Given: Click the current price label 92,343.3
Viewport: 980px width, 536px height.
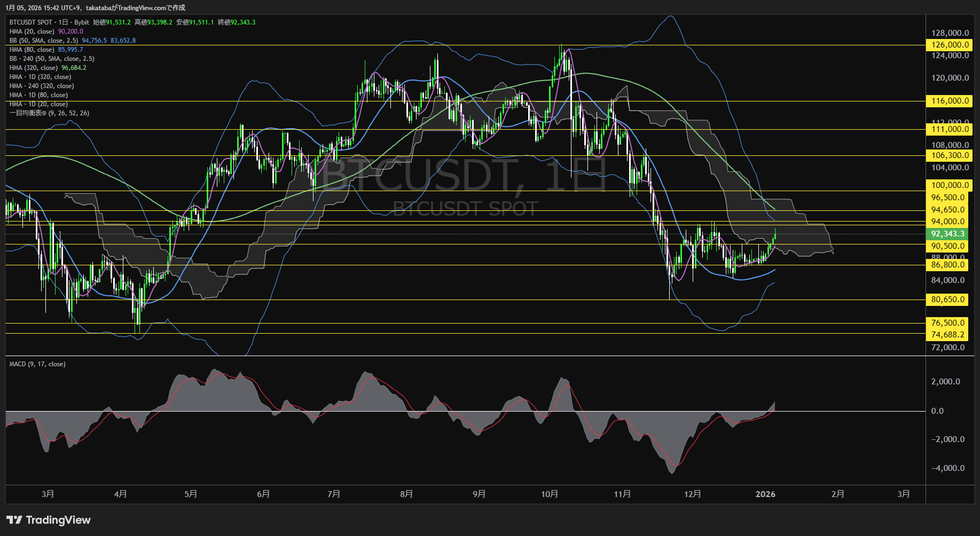Looking at the screenshot, I should [x=948, y=234].
